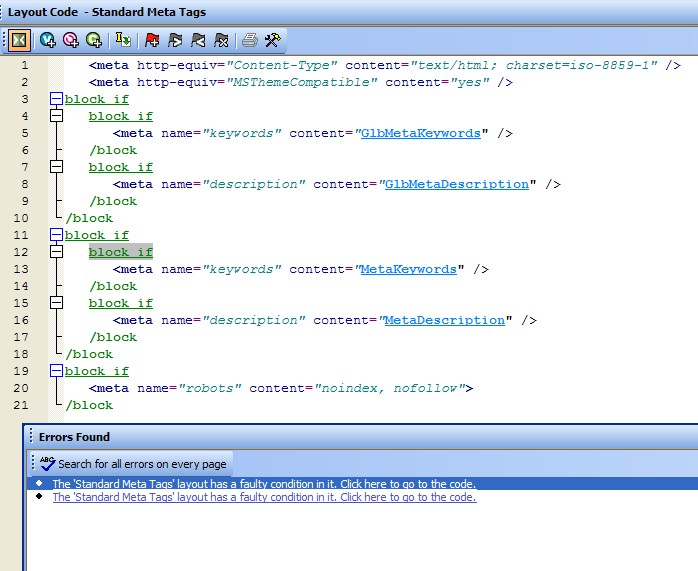The height and width of the screenshot is (571, 698).
Task: Click Search for all errors on every page
Action: (x=132, y=464)
